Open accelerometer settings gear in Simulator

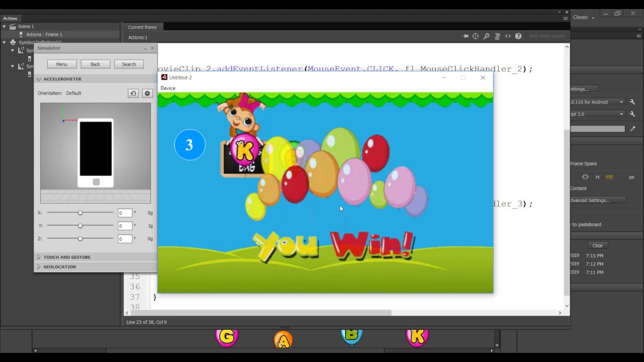[147, 93]
